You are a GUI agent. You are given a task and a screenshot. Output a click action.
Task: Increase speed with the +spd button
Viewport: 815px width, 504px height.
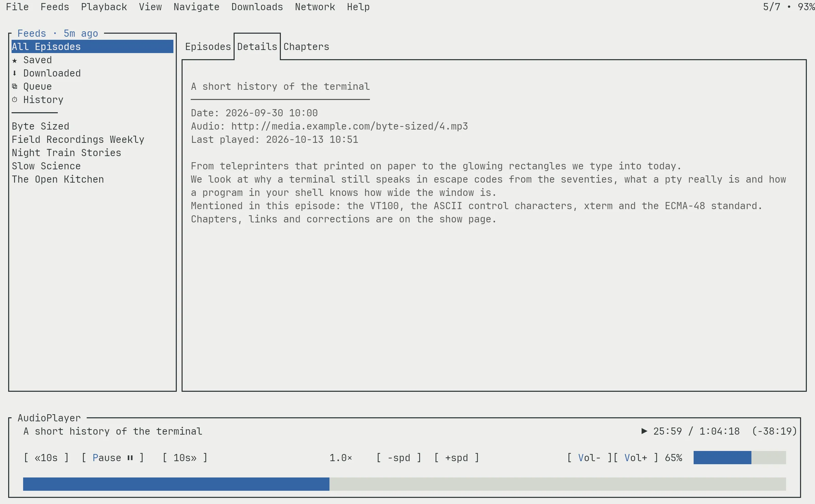457,458
